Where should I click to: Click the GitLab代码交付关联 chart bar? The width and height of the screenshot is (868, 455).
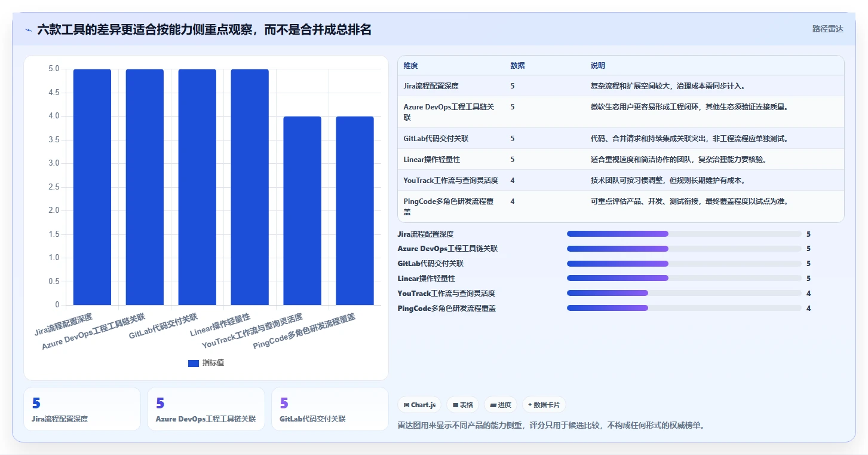click(x=197, y=187)
